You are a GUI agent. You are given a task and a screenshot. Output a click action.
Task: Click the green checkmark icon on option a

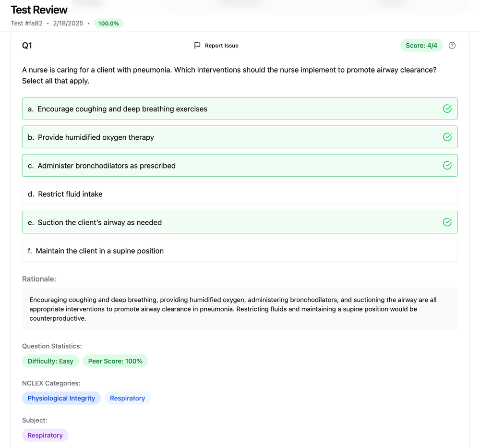(447, 109)
